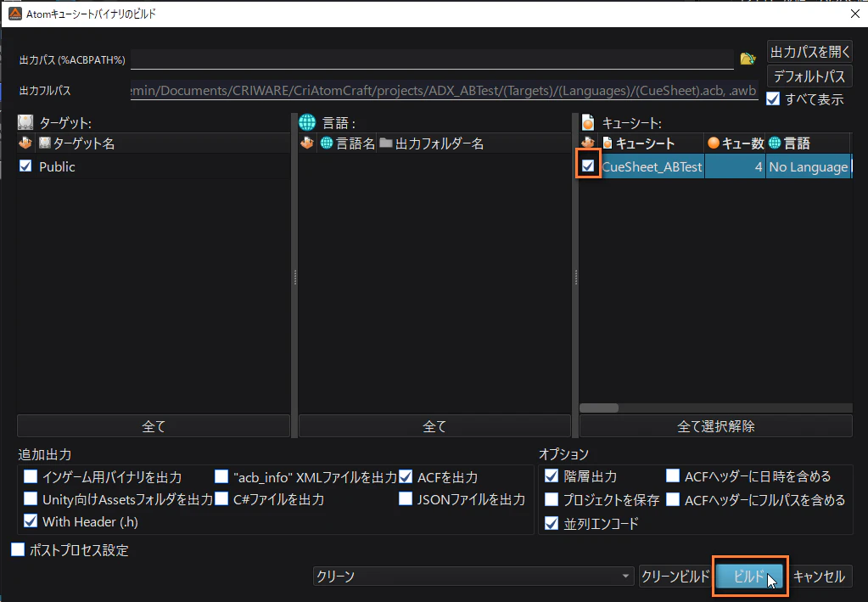The height and width of the screenshot is (602, 868).
Task: Select the CueSheet_ABTest row name
Action: [652, 166]
